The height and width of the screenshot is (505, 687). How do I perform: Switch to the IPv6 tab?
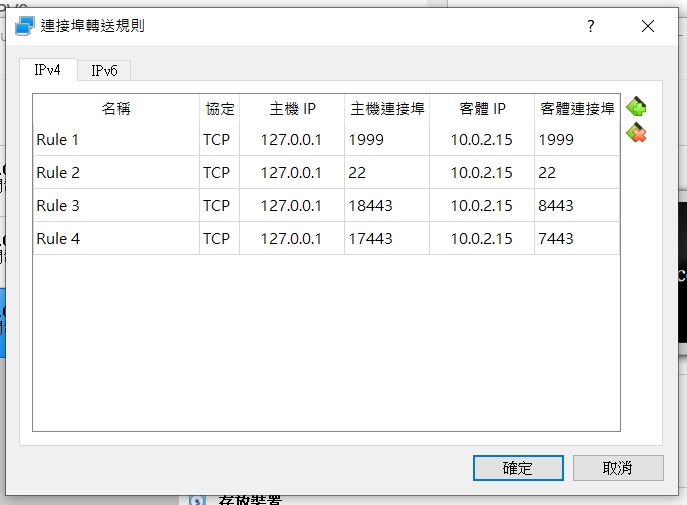[x=104, y=70]
